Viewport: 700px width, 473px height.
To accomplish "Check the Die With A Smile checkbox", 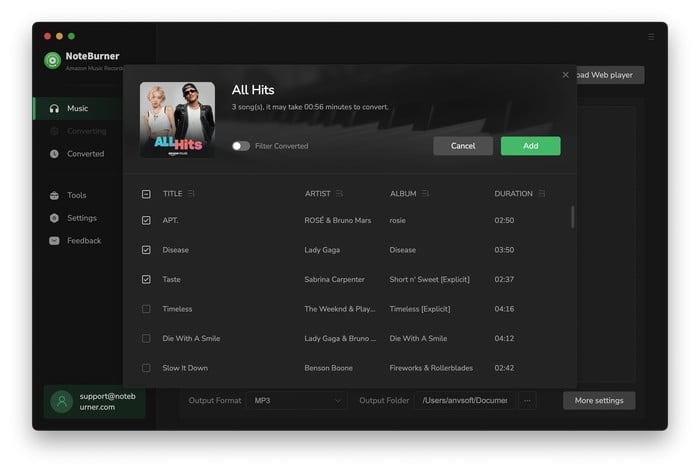I will pyautogui.click(x=146, y=338).
